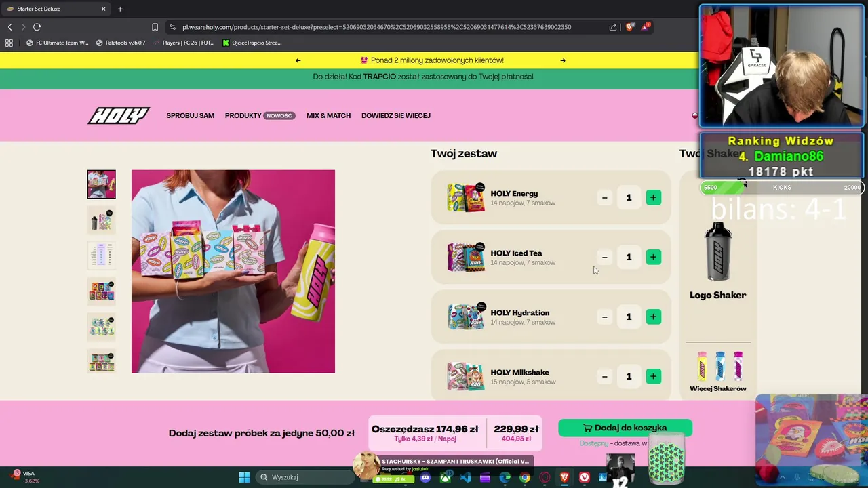
Task: Open the Brave Rewards triangle icon
Action: [x=646, y=27]
